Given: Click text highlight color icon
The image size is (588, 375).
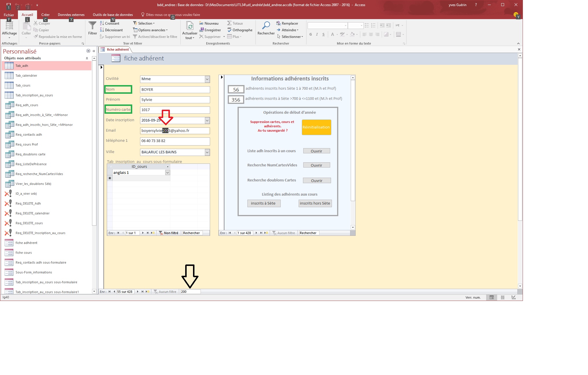Looking at the screenshot, I should [342, 34].
